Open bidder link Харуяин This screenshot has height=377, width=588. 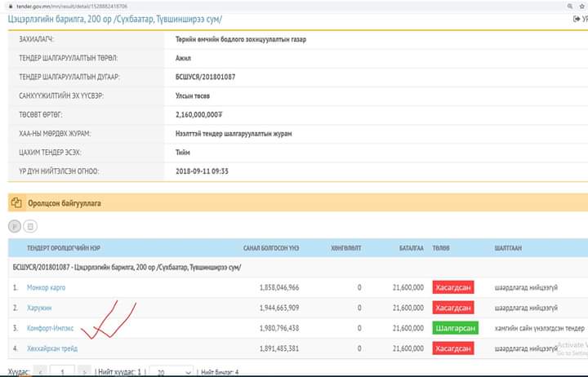click(39, 308)
